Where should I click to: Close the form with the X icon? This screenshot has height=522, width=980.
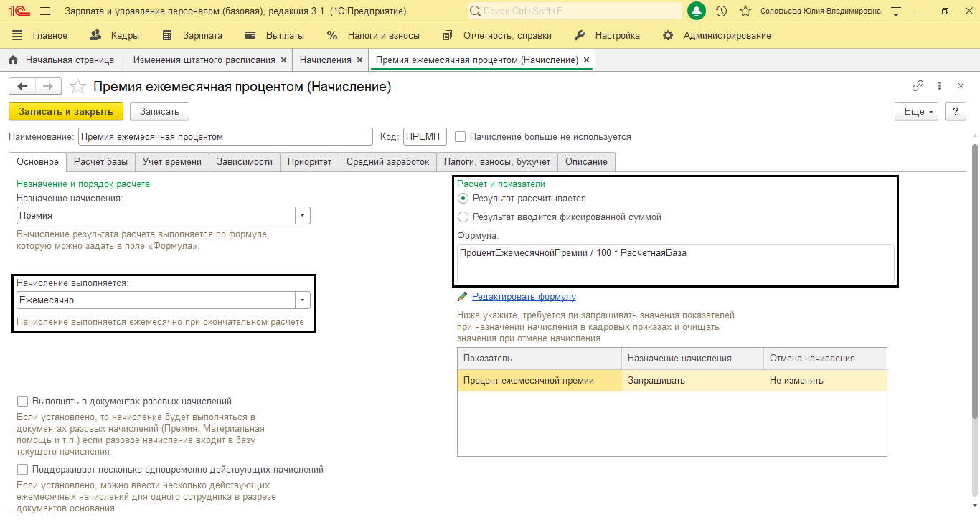[x=961, y=86]
